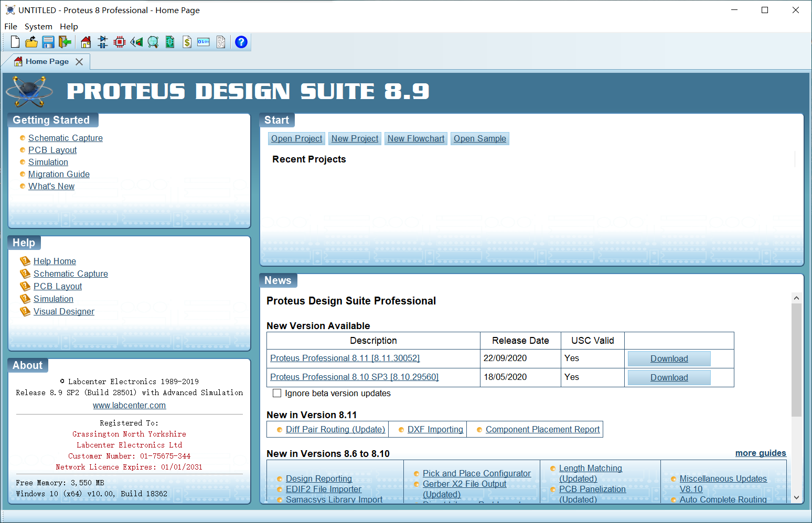Open the Project Notes document icon

pos(221,42)
